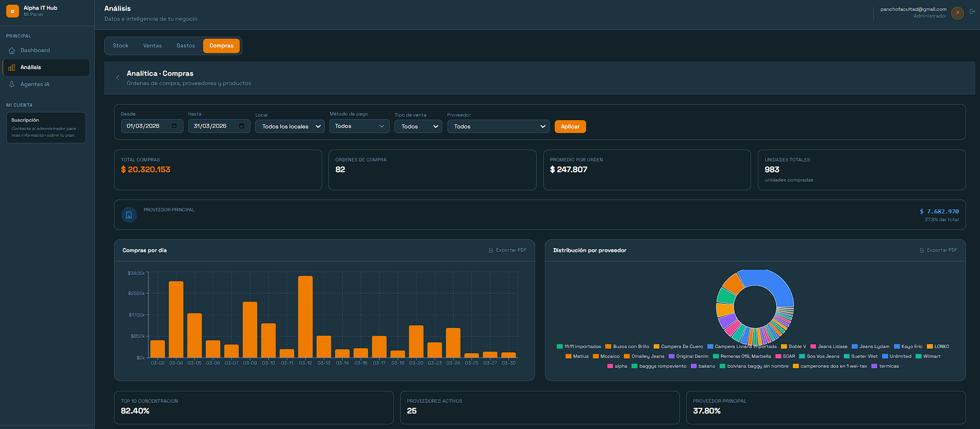
Task: Click the logout icon next to the avatar
Action: [x=972, y=12]
